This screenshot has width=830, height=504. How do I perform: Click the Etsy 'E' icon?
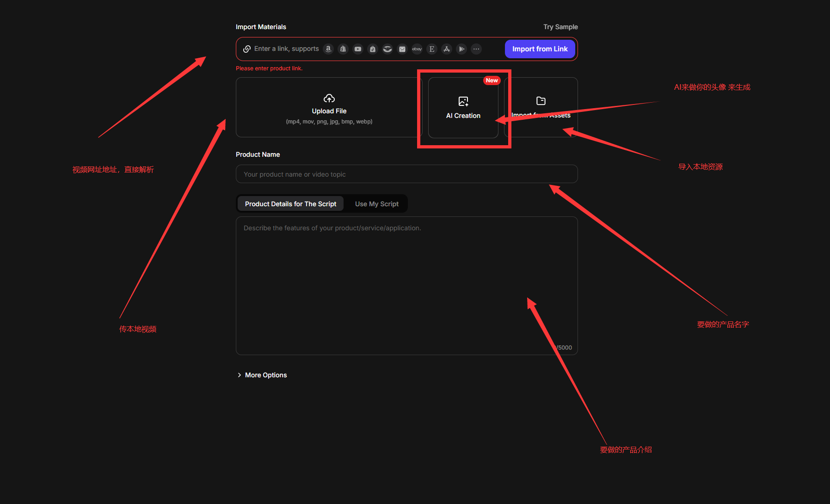point(432,49)
